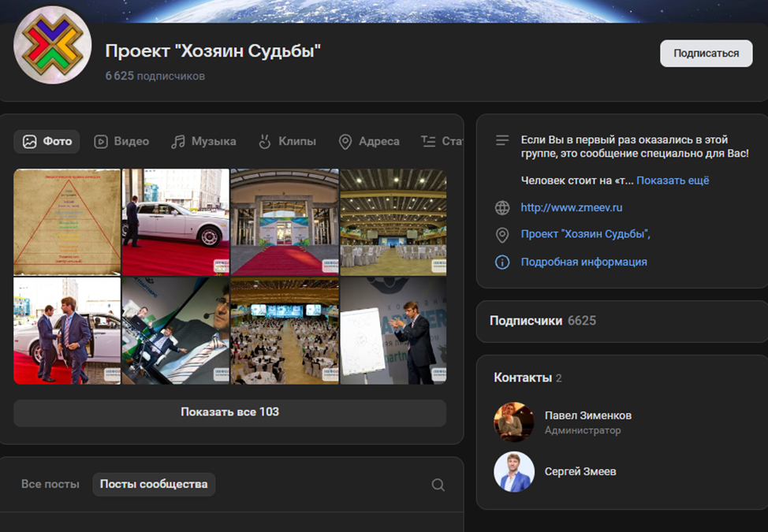Open Павел Зименков's profile name
This screenshot has width=768, height=532.
pos(587,415)
